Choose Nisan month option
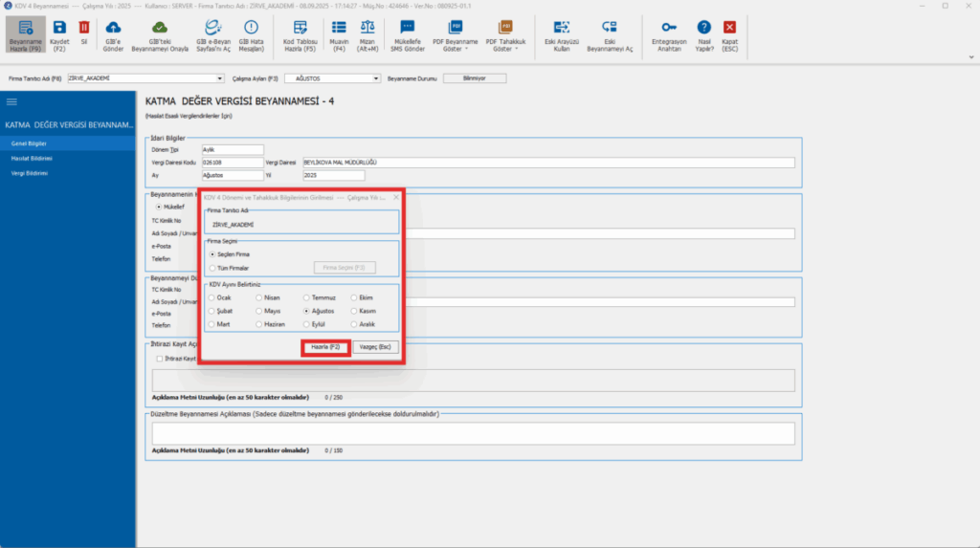The image size is (980, 548). (258, 298)
